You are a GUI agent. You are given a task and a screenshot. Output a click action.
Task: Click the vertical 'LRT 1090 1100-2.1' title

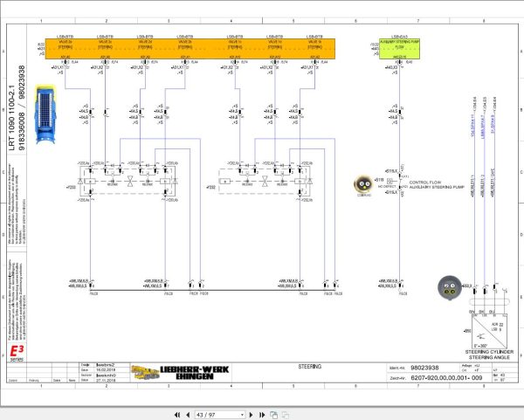[x=12, y=117]
